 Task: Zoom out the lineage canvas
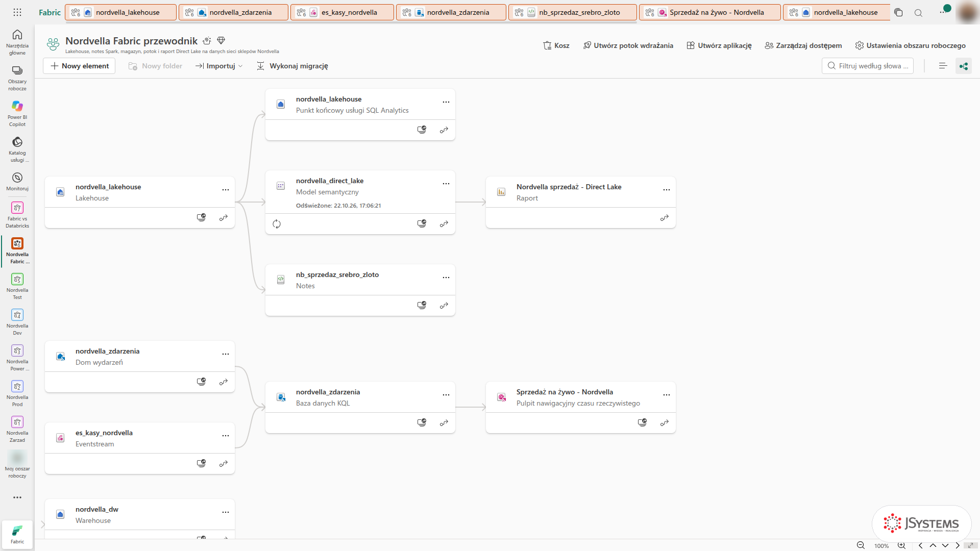coord(861,545)
